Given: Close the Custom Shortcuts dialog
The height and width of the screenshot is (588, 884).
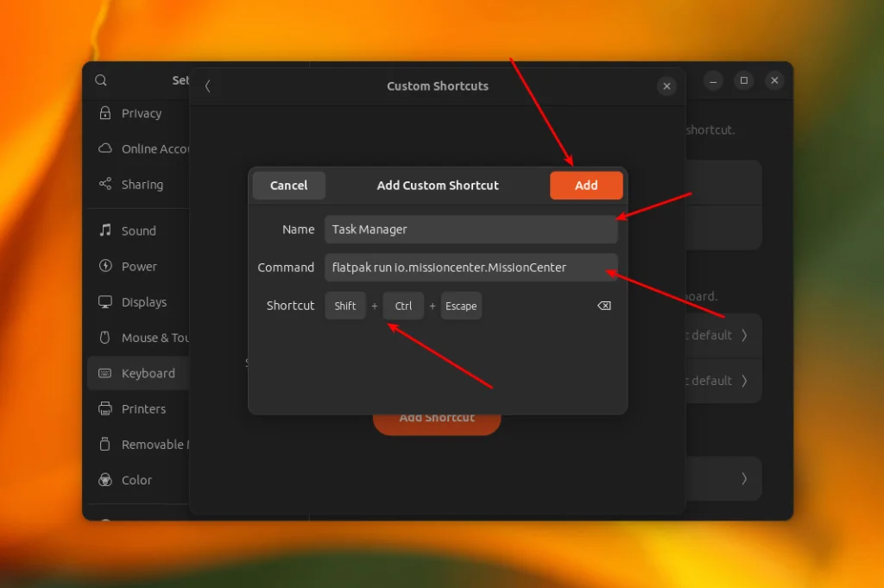Looking at the screenshot, I should [666, 86].
